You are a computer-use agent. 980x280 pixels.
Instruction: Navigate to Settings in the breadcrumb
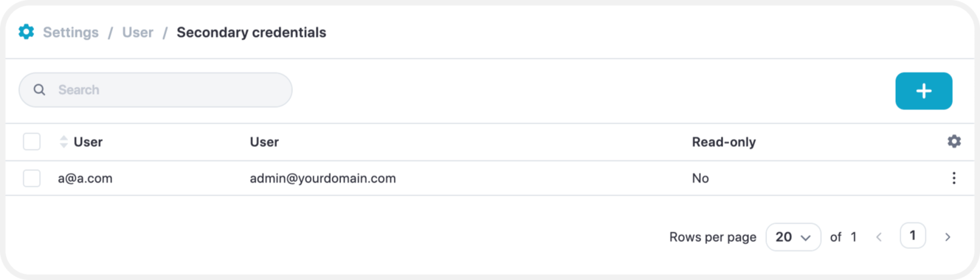pos(71,33)
